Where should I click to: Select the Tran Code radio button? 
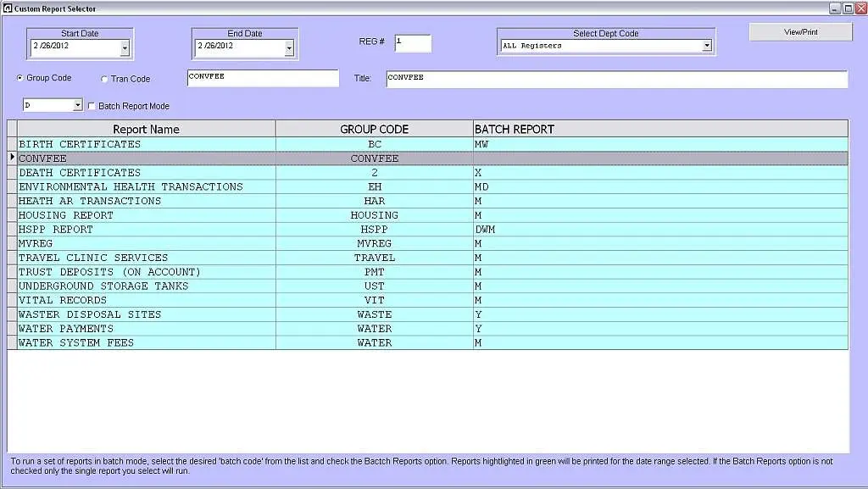pos(104,79)
